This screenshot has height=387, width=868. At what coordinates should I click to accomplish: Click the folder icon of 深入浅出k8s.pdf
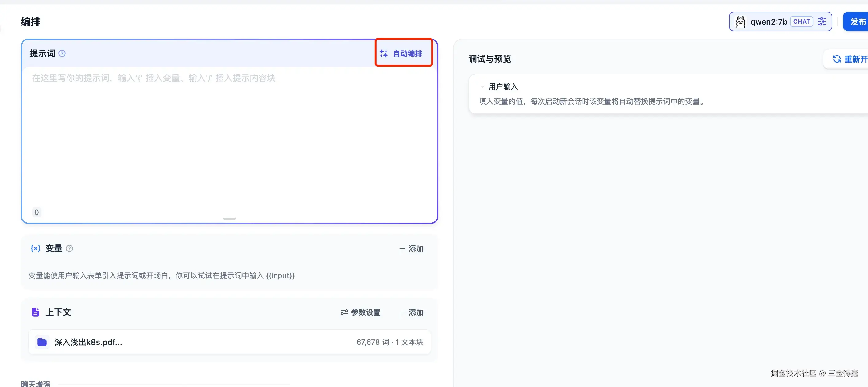[x=42, y=342]
